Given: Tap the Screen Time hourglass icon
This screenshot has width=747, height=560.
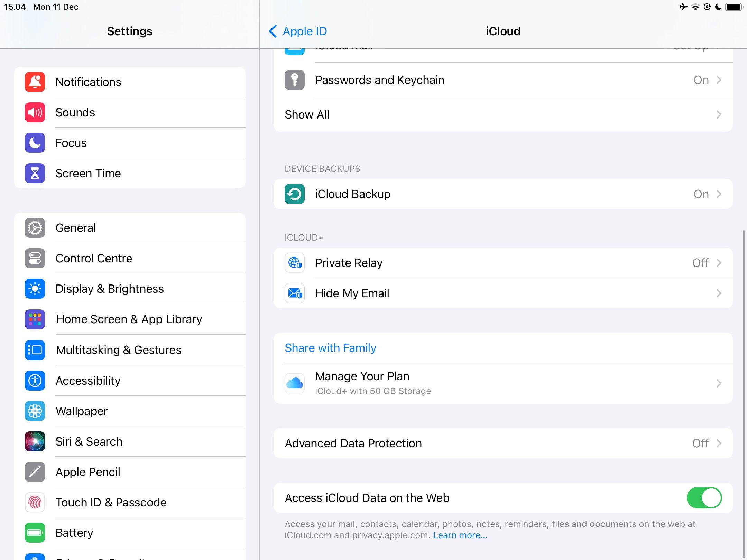Looking at the screenshot, I should [x=35, y=173].
